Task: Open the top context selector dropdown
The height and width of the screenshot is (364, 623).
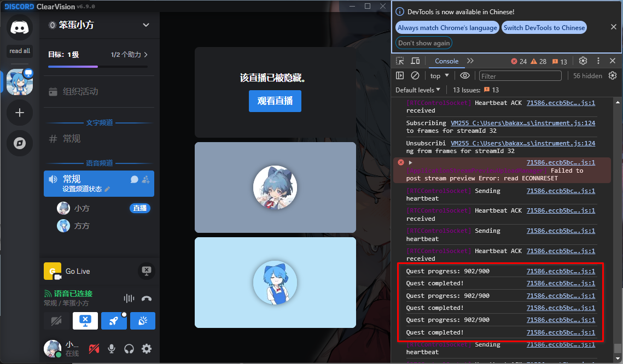Action: click(439, 75)
